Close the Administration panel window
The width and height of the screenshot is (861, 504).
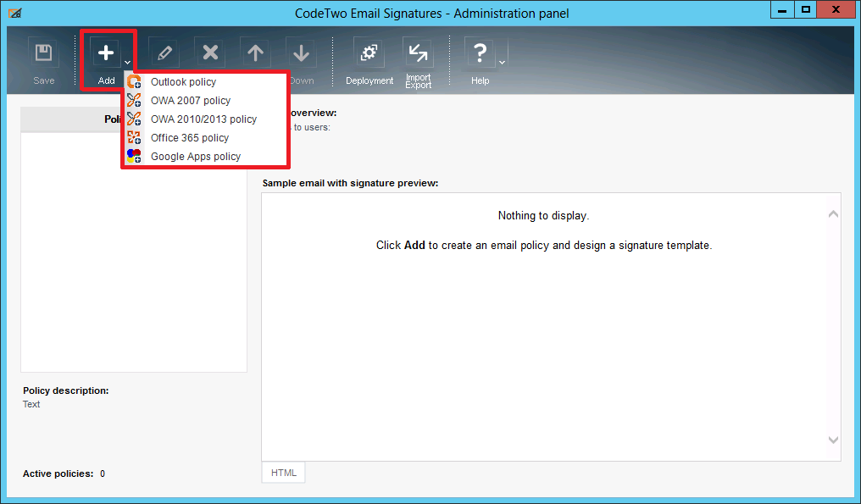pyautogui.click(x=836, y=10)
